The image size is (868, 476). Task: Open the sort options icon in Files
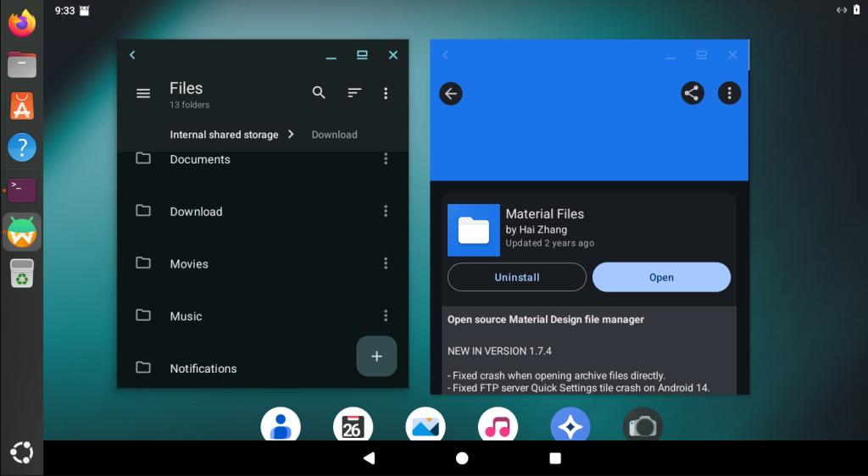[x=354, y=93]
